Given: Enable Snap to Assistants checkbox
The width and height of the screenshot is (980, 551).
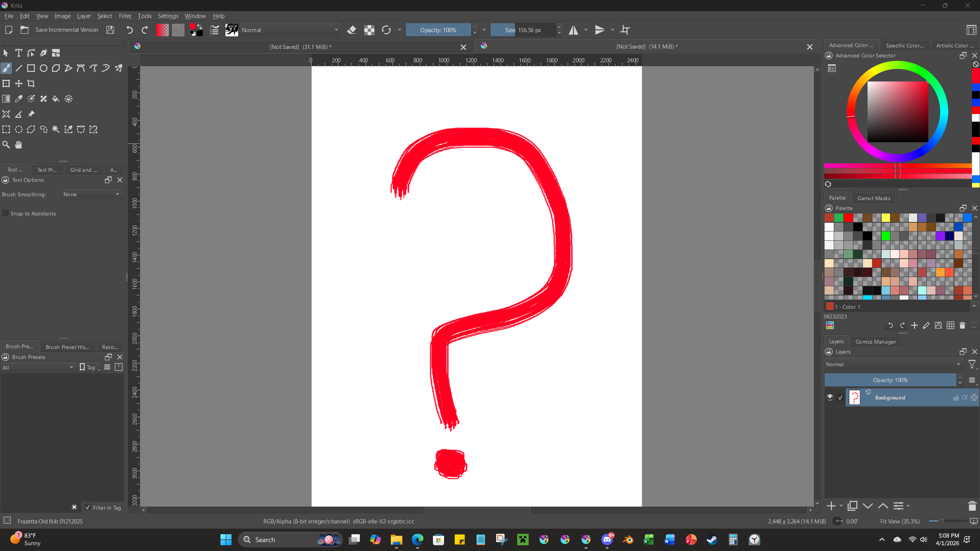Looking at the screenshot, I should pos(5,213).
